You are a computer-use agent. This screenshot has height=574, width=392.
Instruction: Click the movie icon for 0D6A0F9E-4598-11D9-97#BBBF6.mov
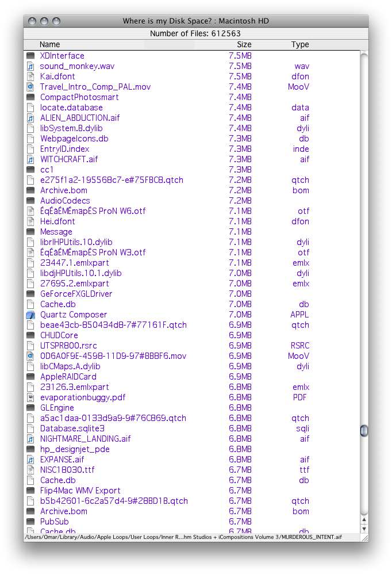(30, 356)
